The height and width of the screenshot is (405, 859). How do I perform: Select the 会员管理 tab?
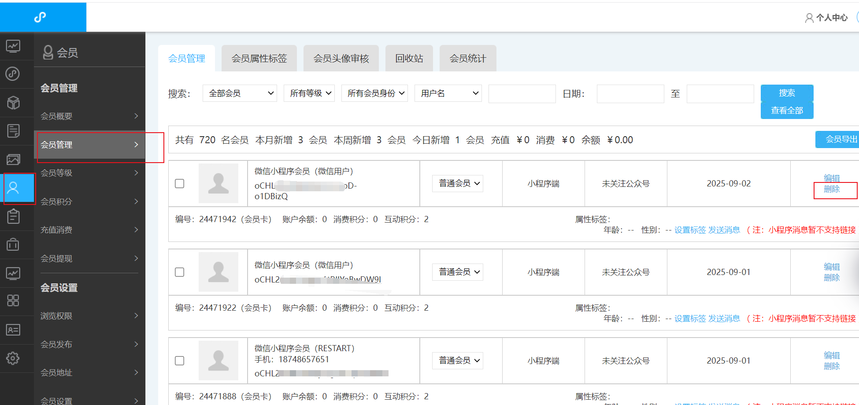(186, 58)
